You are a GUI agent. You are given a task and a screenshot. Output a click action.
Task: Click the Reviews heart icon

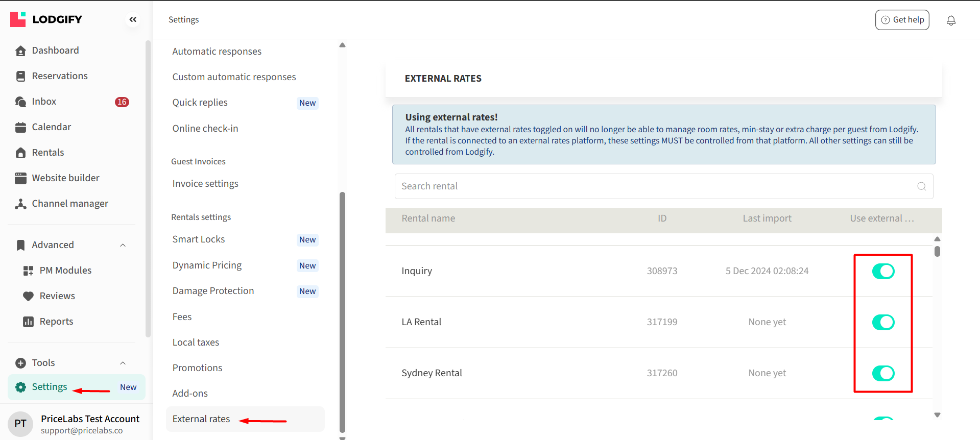click(28, 296)
